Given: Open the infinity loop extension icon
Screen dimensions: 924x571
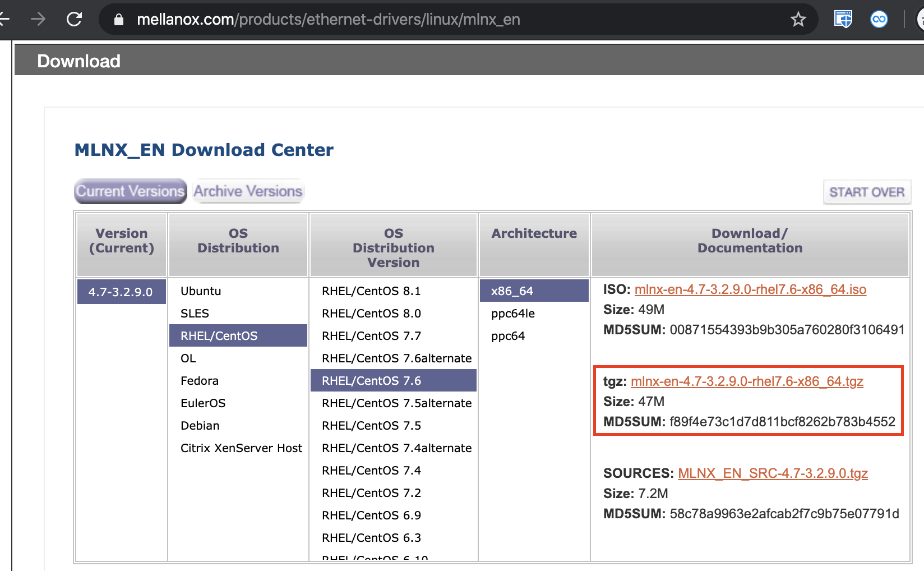Looking at the screenshot, I should pos(879,20).
